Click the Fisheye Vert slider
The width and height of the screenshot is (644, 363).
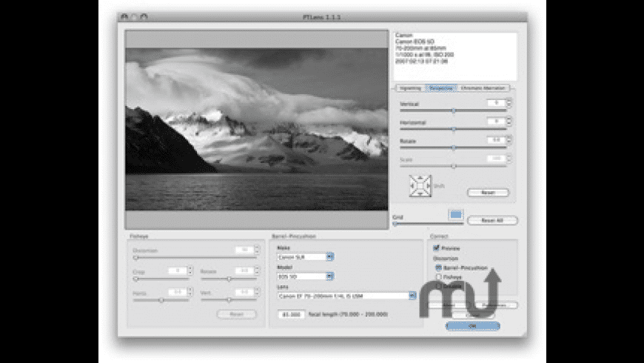coord(229,300)
